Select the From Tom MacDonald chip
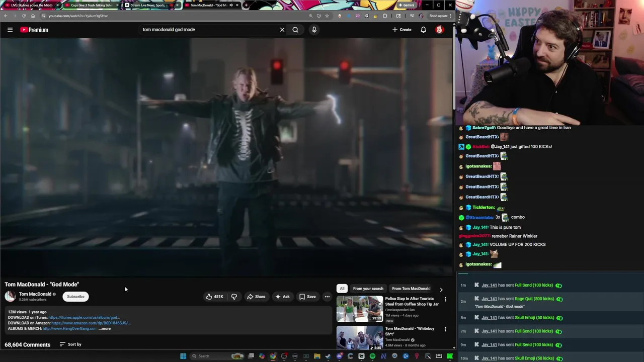The width and height of the screenshot is (644, 362). (410, 289)
